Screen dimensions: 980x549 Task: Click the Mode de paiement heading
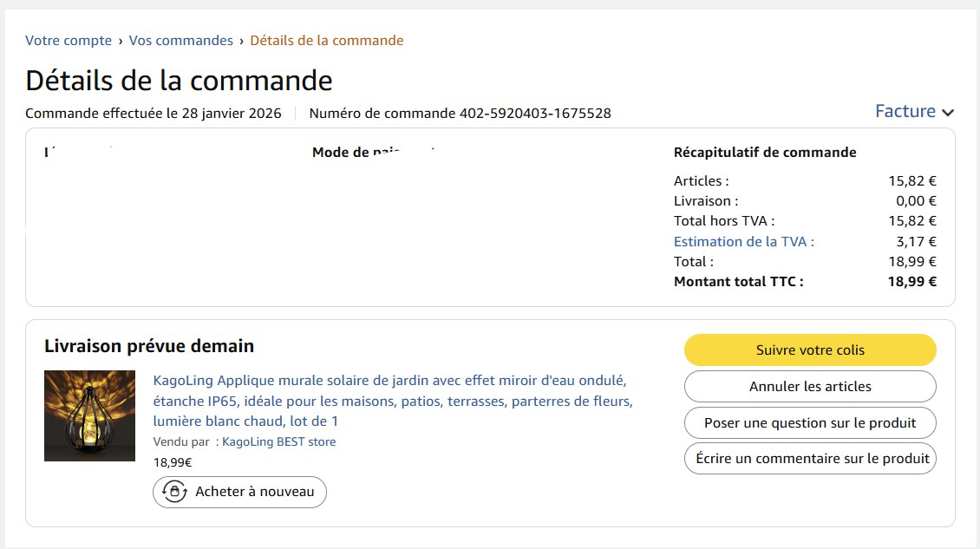[372, 153]
